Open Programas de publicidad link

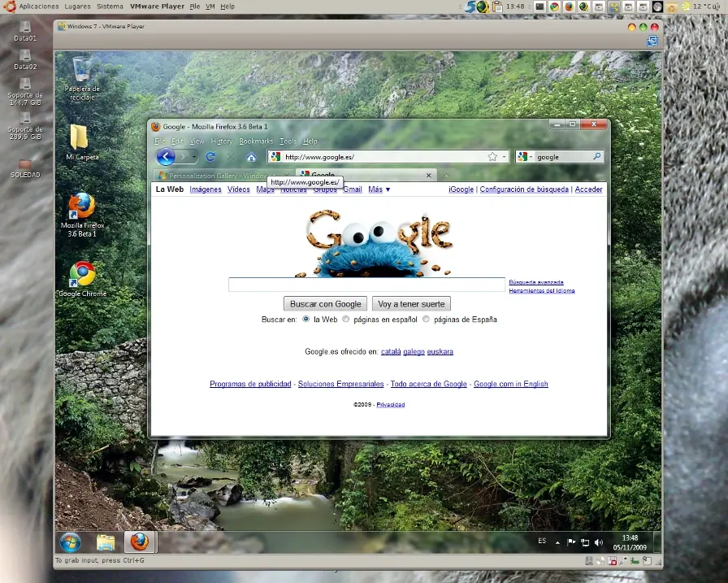click(x=250, y=384)
